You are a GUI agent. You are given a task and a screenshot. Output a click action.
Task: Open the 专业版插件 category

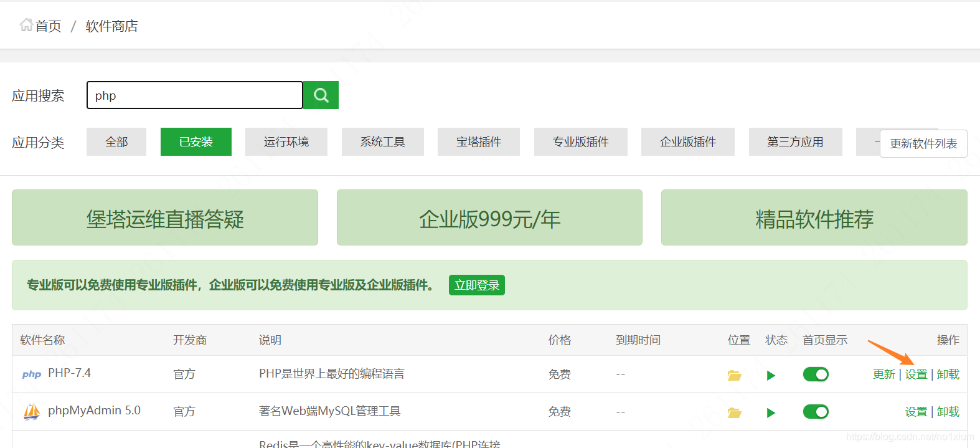[581, 142]
